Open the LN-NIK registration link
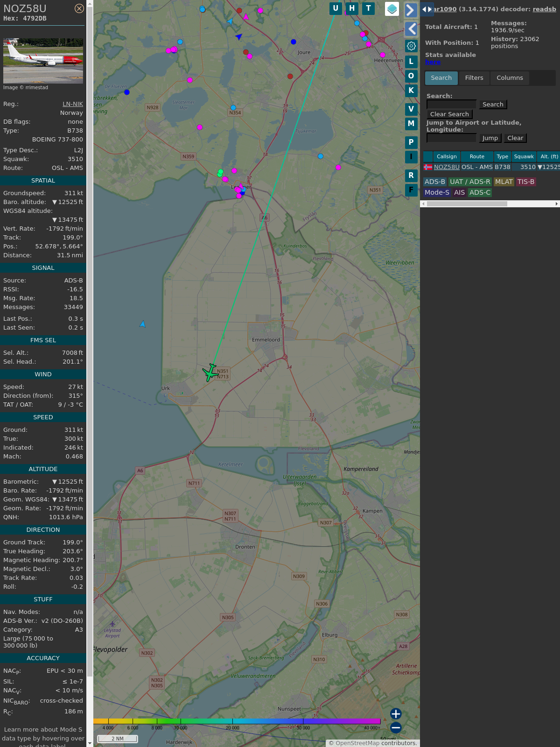560x747 pixels. pos(73,104)
